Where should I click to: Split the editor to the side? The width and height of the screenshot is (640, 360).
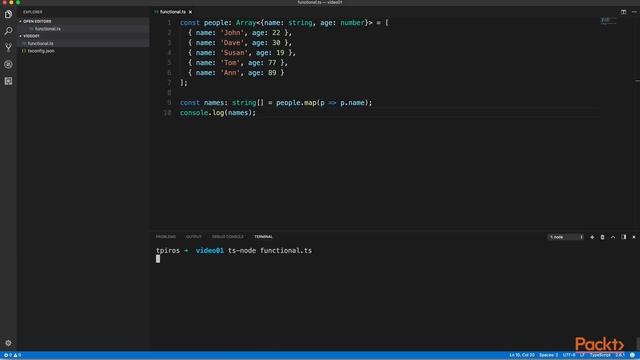pyautogui.click(x=623, y=12)
